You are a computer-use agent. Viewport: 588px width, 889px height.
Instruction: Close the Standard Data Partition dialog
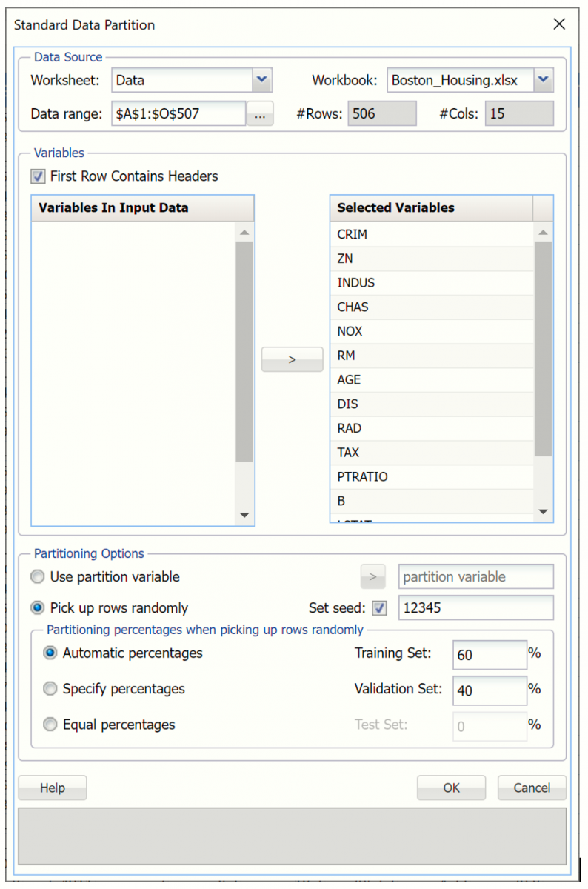[560, 24]
